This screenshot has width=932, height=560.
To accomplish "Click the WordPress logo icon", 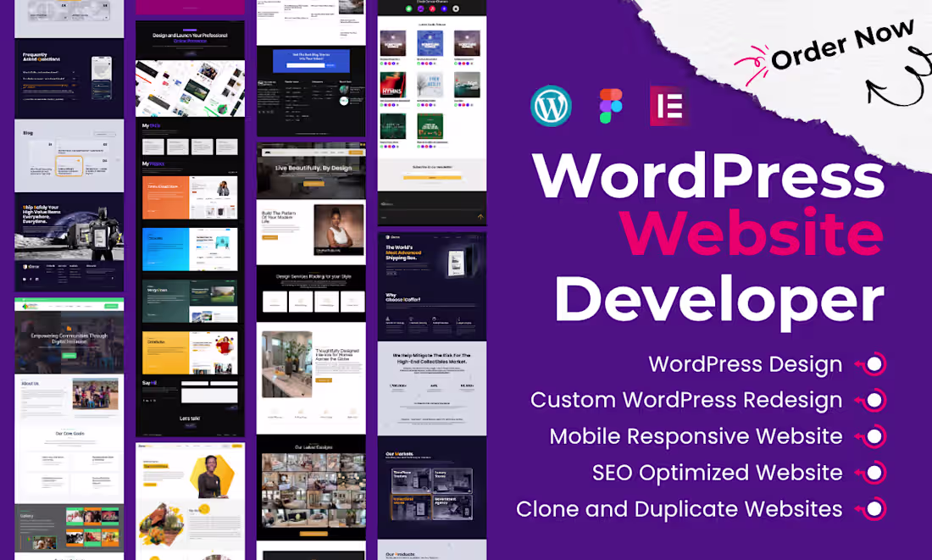I will [x=551, y=106].
